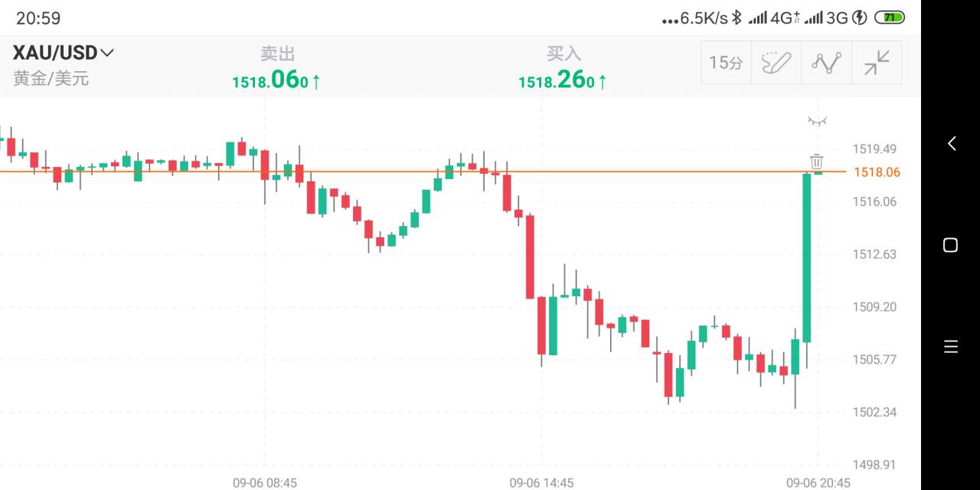Click the orange horizontal price line
The width and height of the screenshot is (980, 490).
423,171
